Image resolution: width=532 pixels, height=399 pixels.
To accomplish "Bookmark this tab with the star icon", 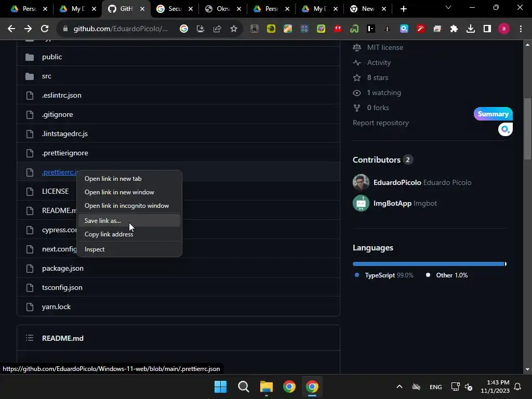I will click(233, 29).
